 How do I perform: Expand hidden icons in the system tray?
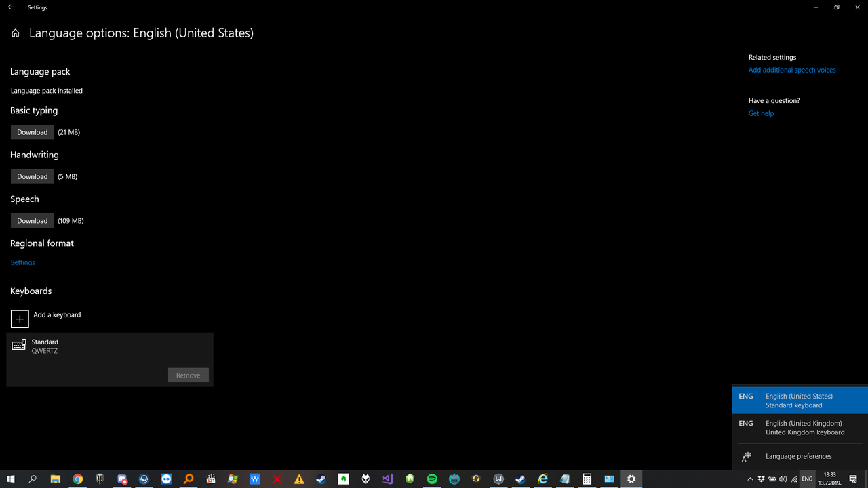click(751, 479)
